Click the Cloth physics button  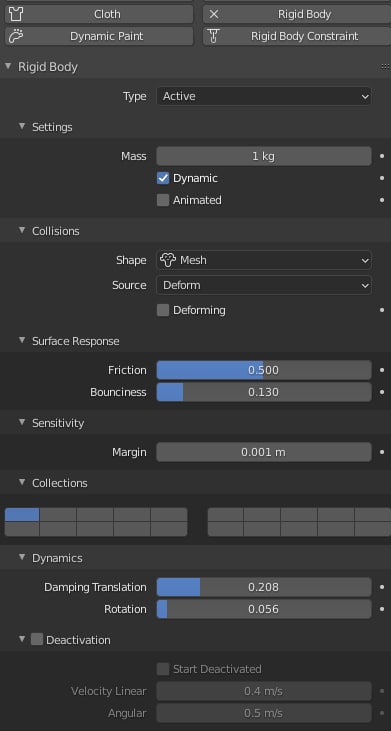(x=99, y=14)
